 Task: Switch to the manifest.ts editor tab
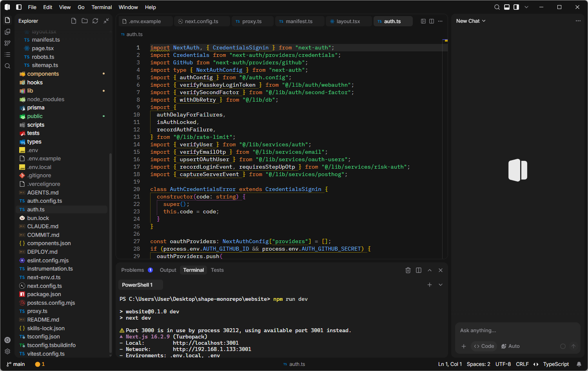click(x=299, y=21)
